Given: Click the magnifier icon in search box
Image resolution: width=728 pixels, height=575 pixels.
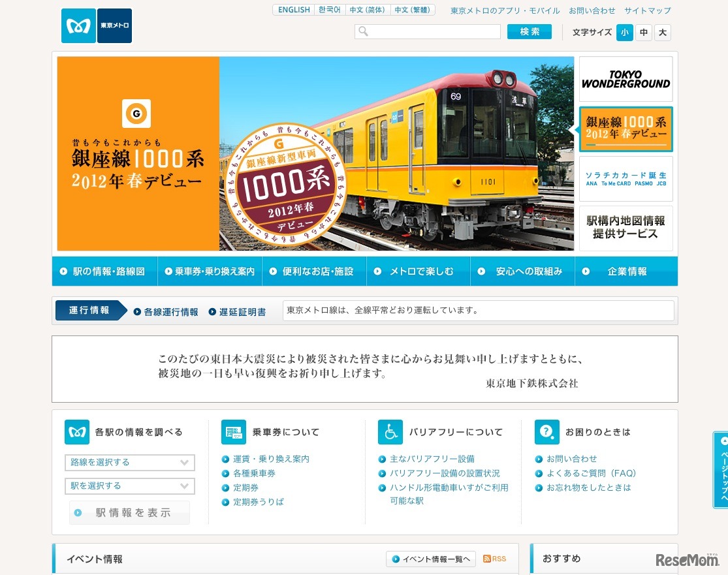Looking at the screenshot, I should (x=364, y=31).
